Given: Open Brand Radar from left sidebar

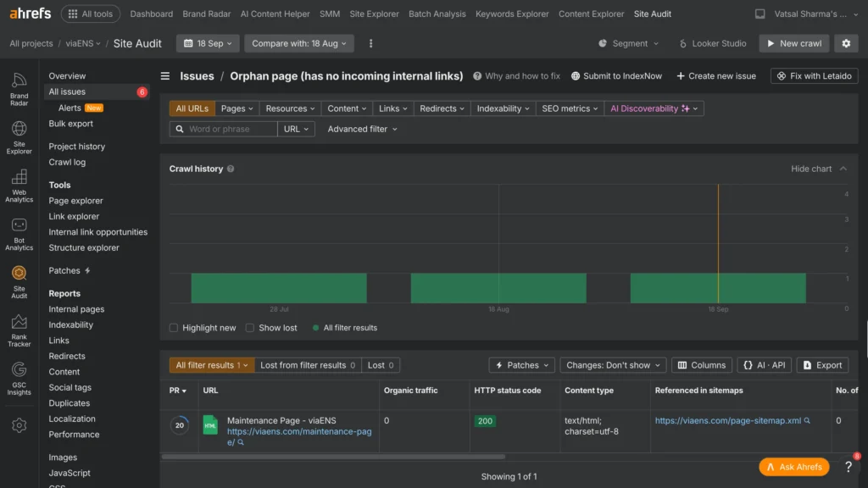Looking at the screenshot, I should (x=19, y=89).
